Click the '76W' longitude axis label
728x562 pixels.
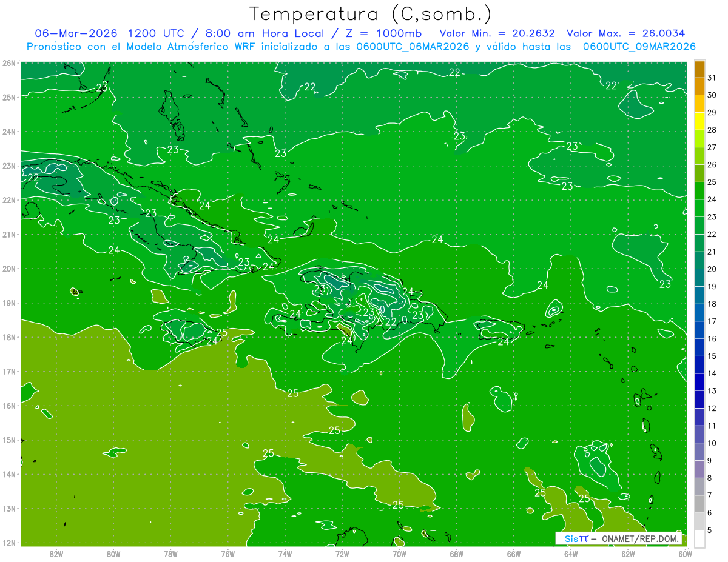click(x=228, y=554)
